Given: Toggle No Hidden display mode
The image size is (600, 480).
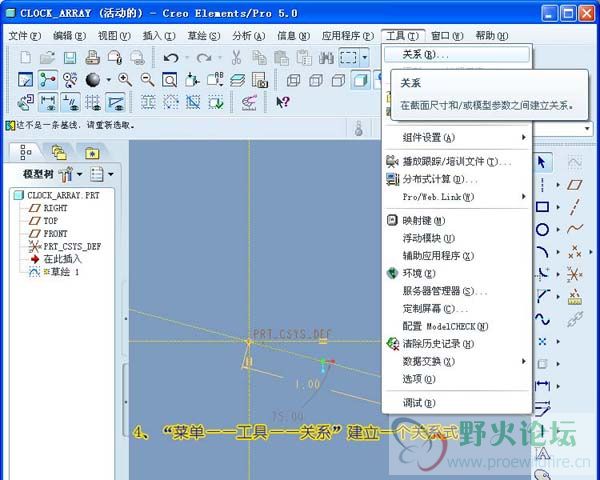Looking at the screenshot, I should [x=338, y=80].
